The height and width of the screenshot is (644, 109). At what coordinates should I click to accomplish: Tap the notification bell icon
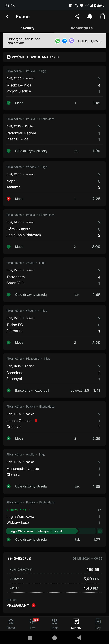click(90, 17)
